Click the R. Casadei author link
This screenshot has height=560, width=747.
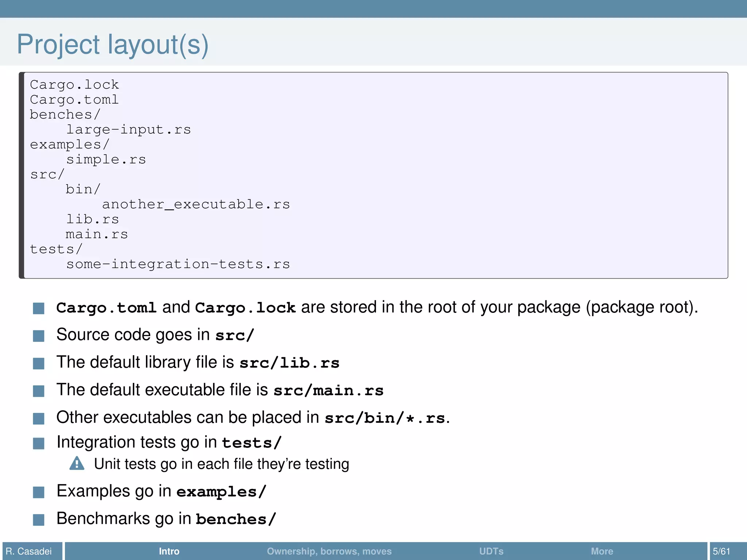pyautogui.click(x=29, y=551)
